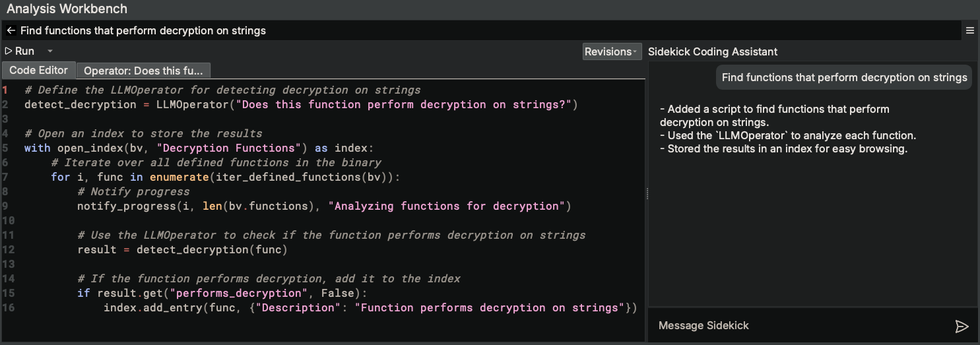Send the message with the paper plane icon
This screenshot has height=345, width=980.
(962, 326)
